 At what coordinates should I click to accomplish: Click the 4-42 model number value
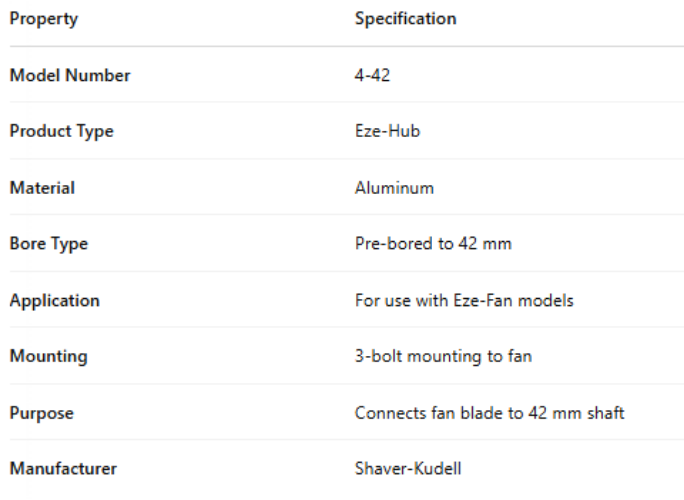(372, 75)
